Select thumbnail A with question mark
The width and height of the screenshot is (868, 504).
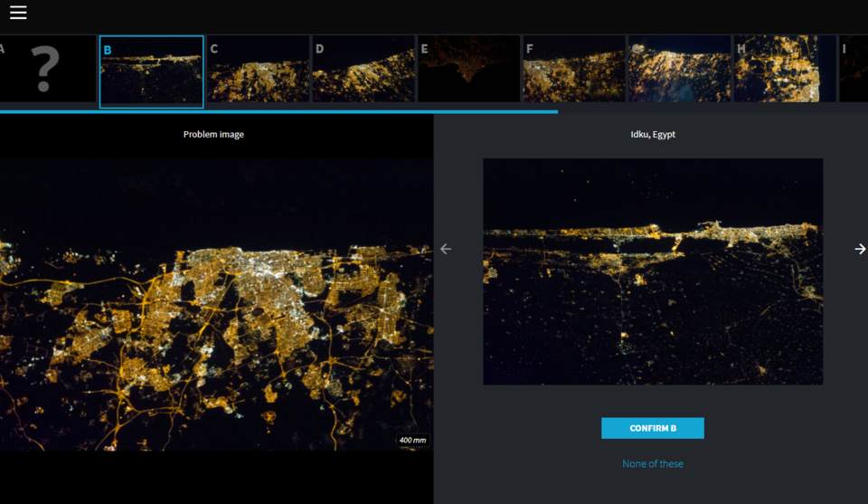pyautogui.click(x=48, y=69)
